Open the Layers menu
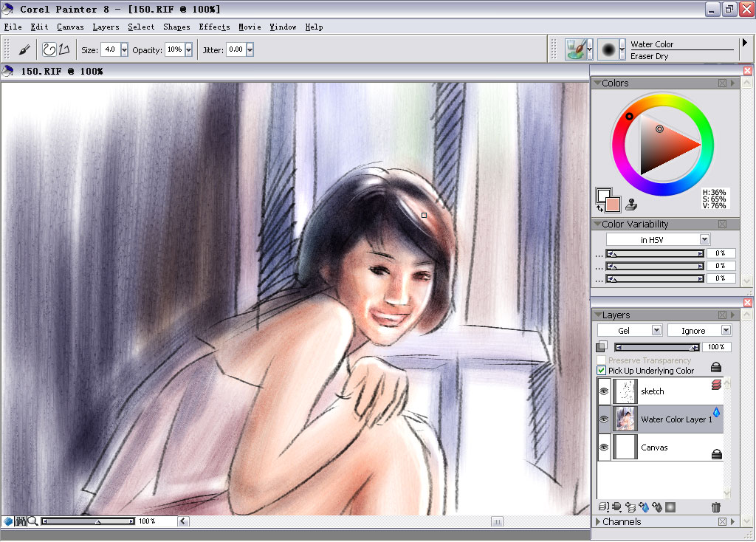 coord(106,27)
